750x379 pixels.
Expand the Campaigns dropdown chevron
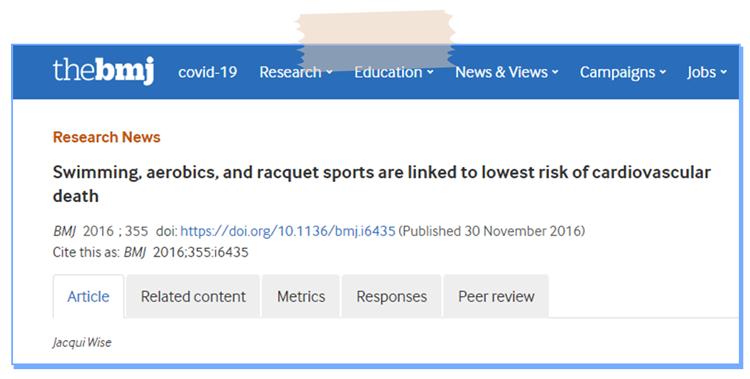[x=663, y=73]
